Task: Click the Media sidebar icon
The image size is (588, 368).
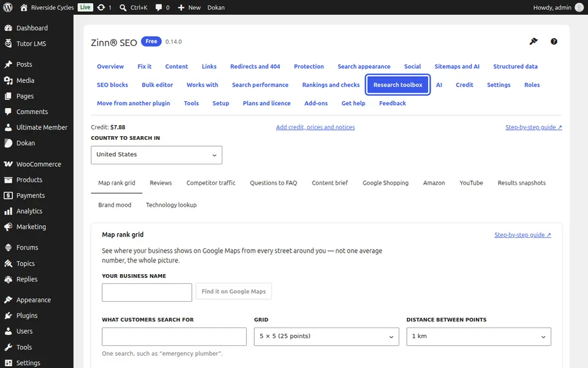Action: tap(8, 80)
